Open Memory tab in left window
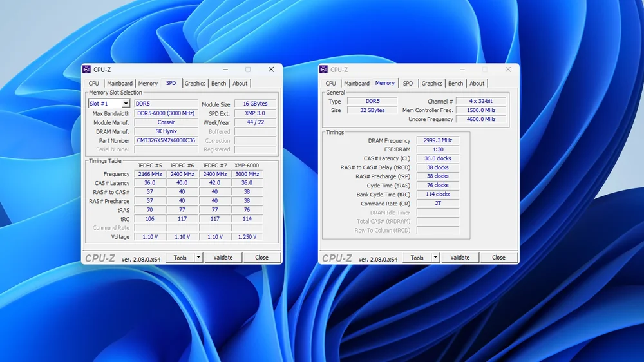This screenshot has height=362, width=644. click(x=148, y=83)
